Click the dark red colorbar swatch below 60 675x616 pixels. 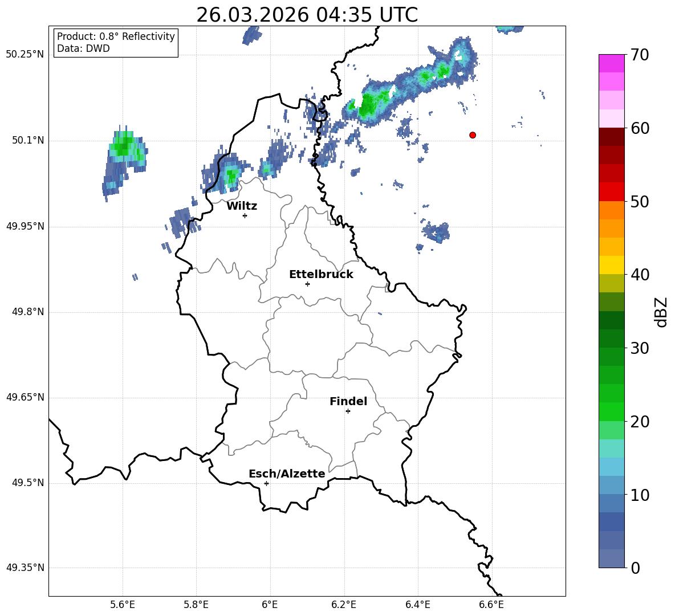coord(612,137)
